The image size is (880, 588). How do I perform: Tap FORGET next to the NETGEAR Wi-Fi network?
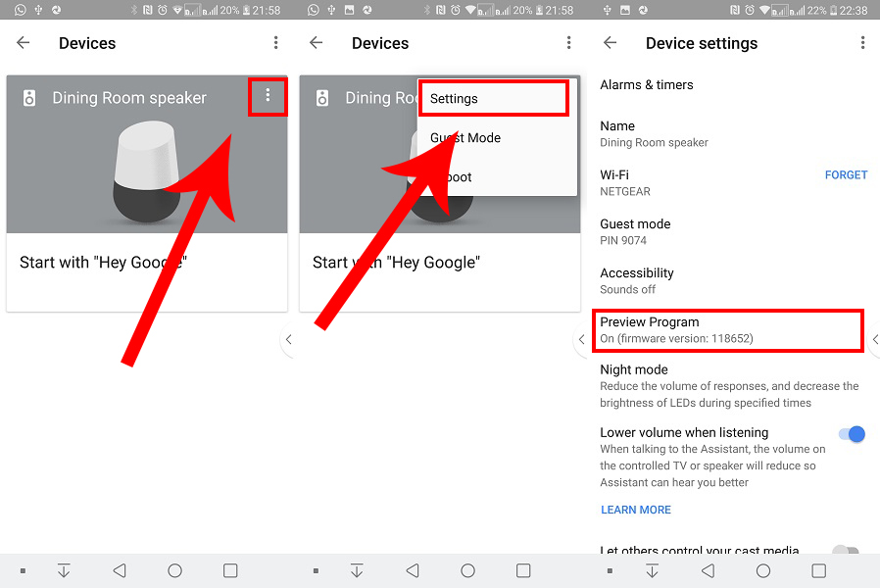[846, 174]
